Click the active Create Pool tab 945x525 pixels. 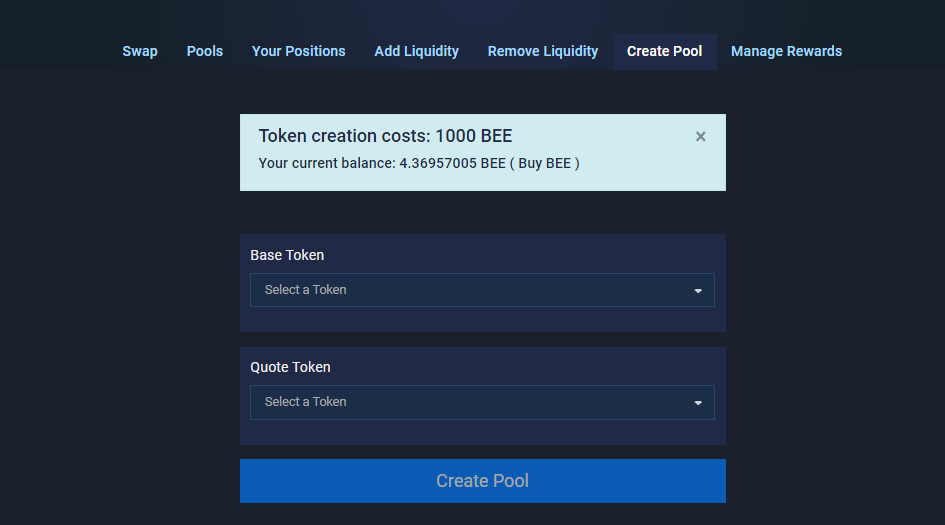pos(664,51)
